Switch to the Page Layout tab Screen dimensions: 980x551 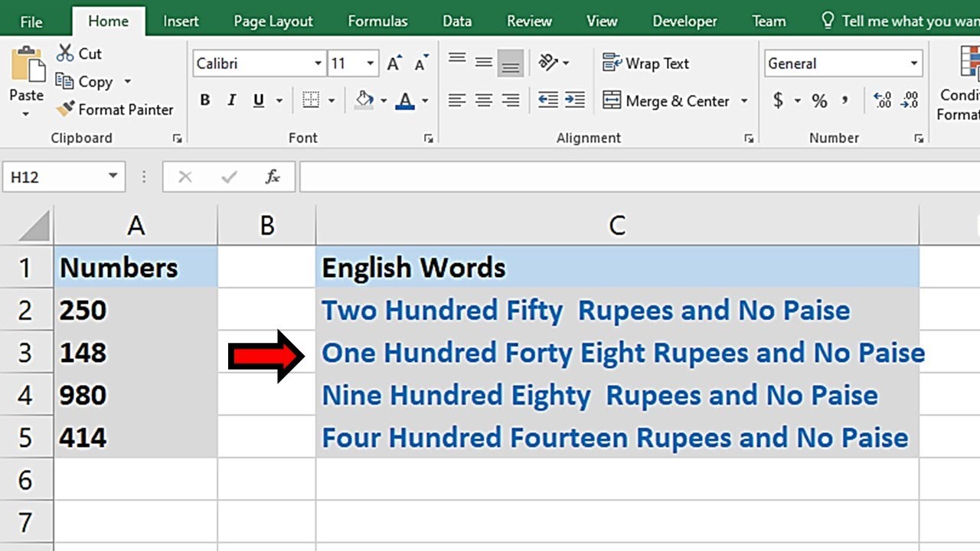[x=273, y=21]
